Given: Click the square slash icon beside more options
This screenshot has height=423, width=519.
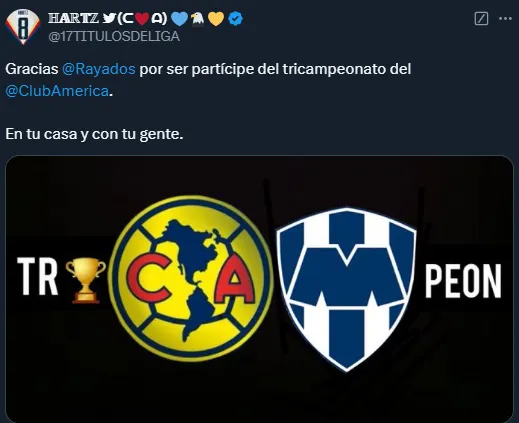Looking at the screenshot, I should (481, 19).
